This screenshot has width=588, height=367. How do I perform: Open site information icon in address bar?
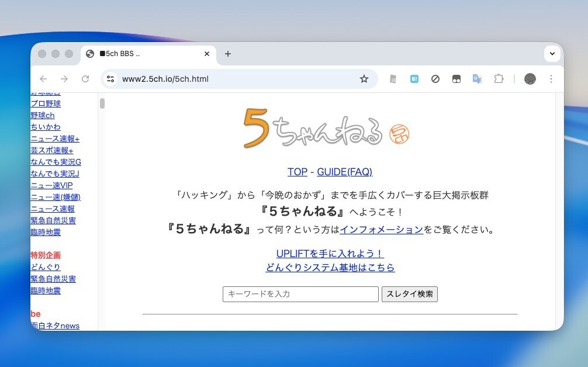pyautogui.click(x=110, y=79)
